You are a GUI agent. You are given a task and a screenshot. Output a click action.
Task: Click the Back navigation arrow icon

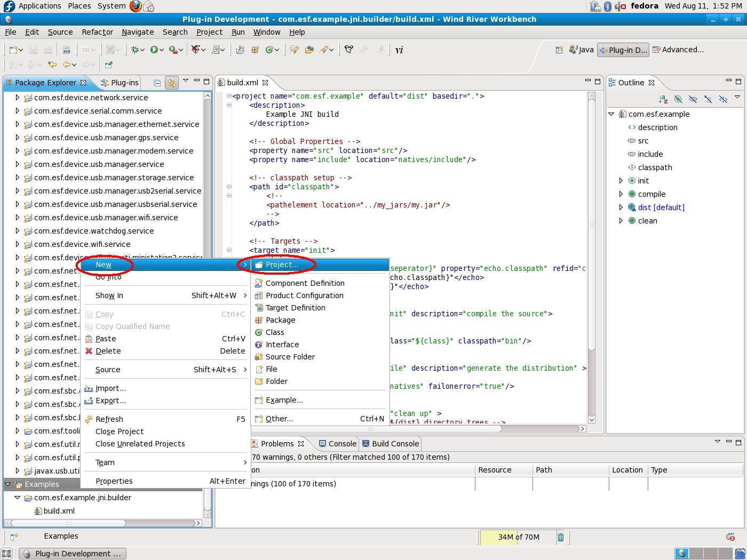[x=67, y=65]
